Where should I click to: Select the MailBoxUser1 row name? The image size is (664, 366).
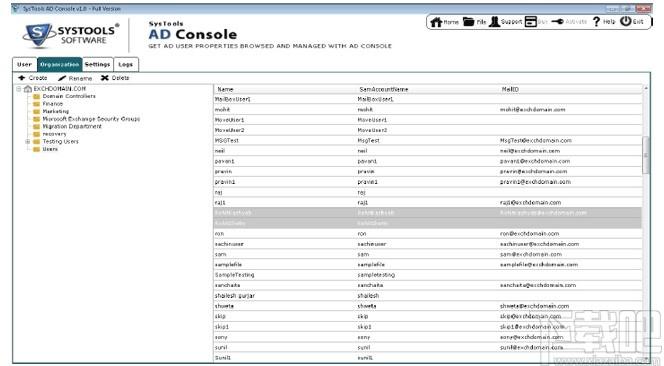tap(232, 99)
